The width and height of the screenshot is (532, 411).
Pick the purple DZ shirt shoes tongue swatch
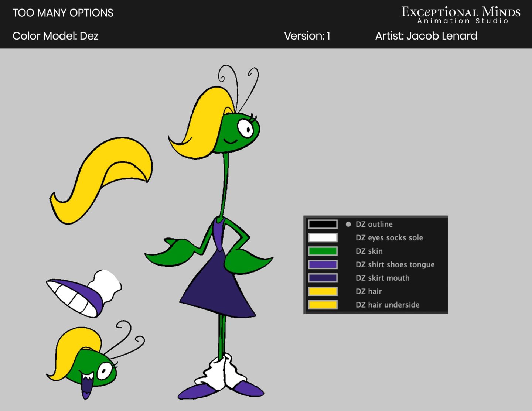tap(323, 264)
